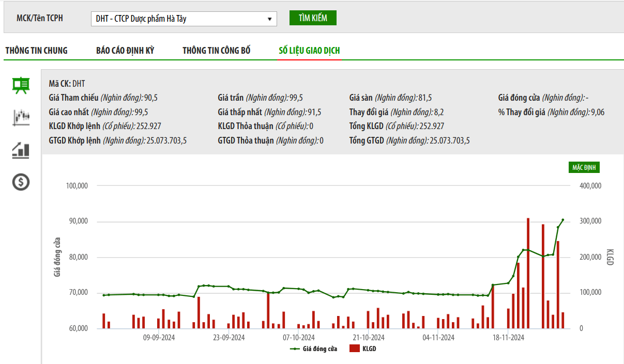The image size is (624, 364).
Task: Click the dropdown arrow in MCK field
Action: point(269,19)
